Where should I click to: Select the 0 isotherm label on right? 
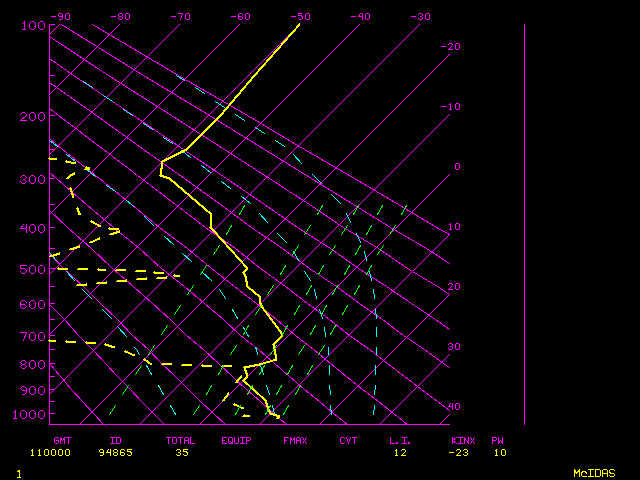pyautogui.click(x=457, y=167)
